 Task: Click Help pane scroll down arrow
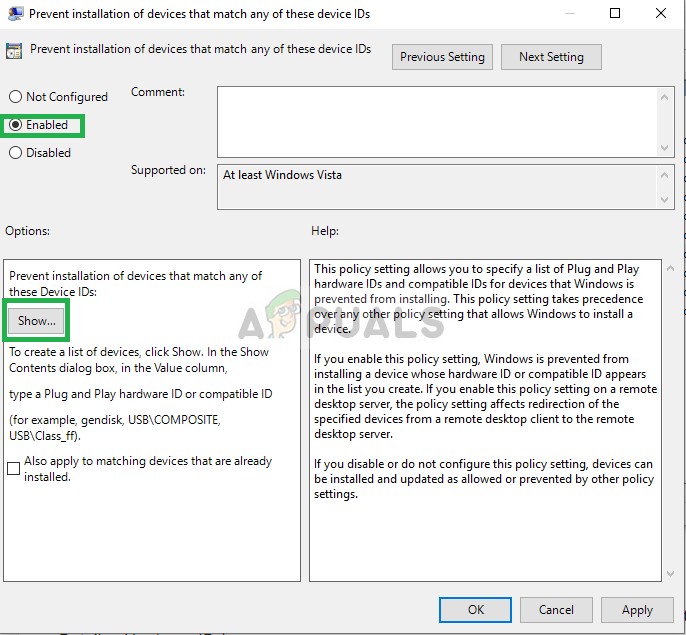(670, 573)
